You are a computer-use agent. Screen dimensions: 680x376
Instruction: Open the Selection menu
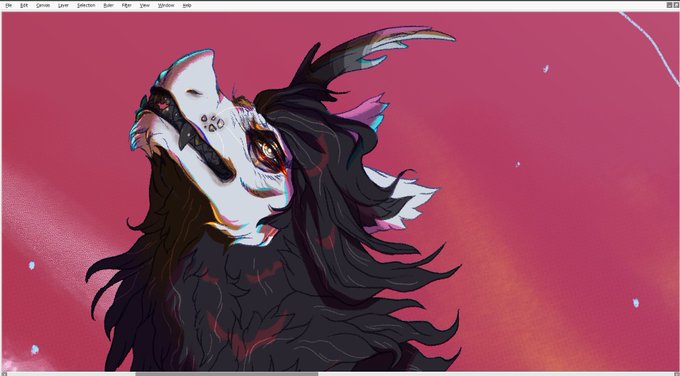tap(86, 6)
